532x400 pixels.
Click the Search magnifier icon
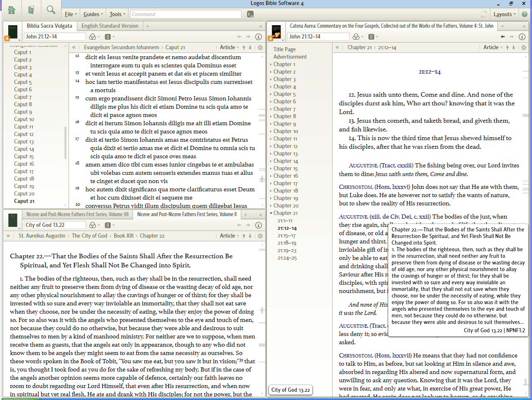tap(51, 10)
